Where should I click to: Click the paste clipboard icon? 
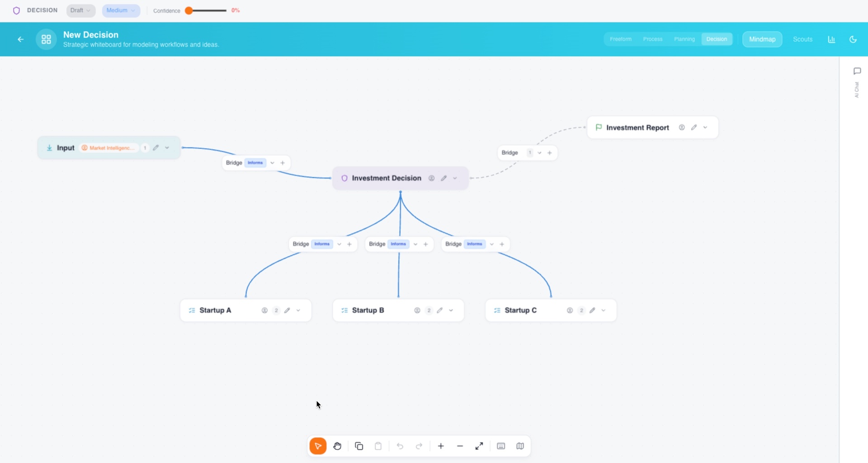[378, 446]
